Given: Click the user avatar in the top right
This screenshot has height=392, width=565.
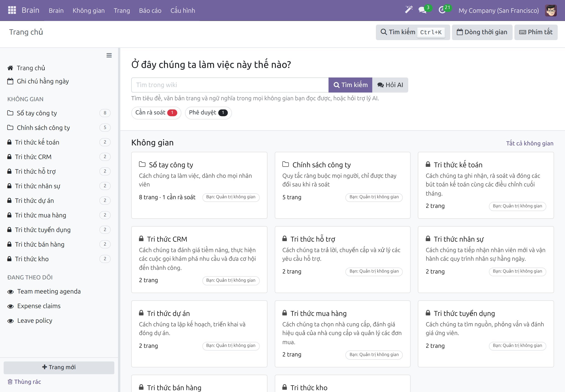Looking at the screenshot, I should tap(550, 10).
